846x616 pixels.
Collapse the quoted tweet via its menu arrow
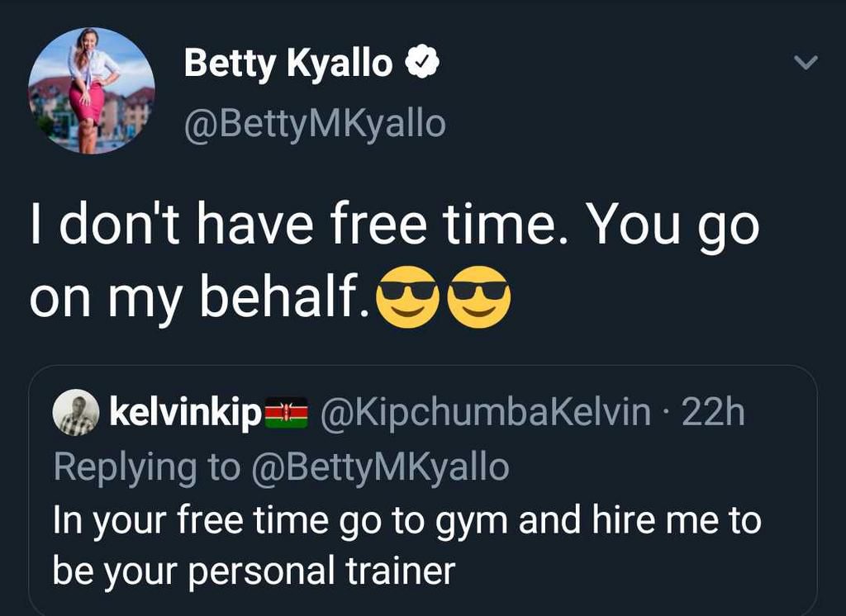(806, 60)
